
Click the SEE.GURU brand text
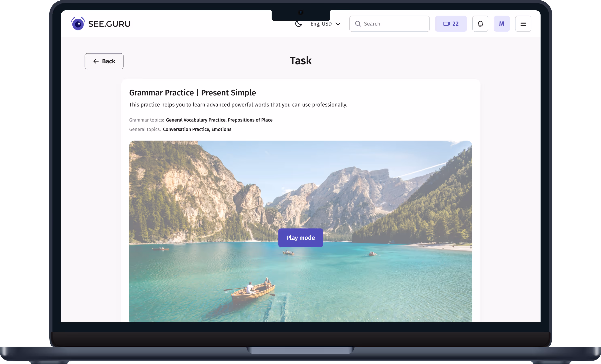pos(109,24)
